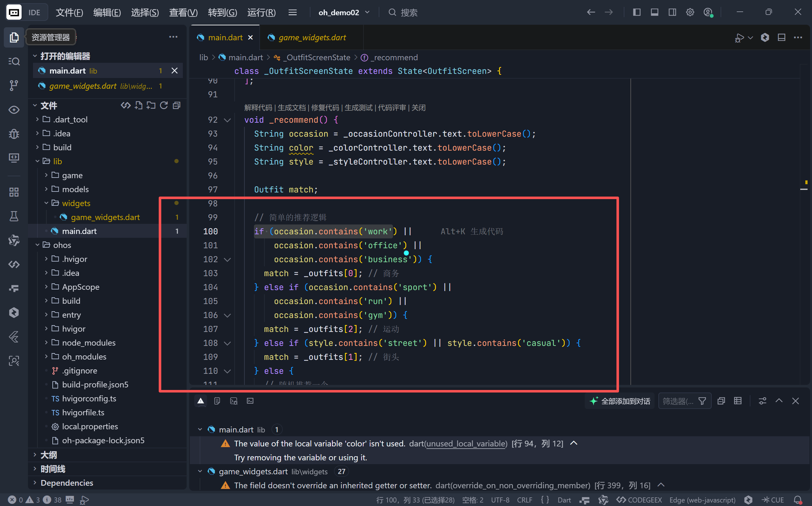This screenshot has width=812, height=506.
Task: Click the 修复代码 code lens link
Action: pos(325,108)
